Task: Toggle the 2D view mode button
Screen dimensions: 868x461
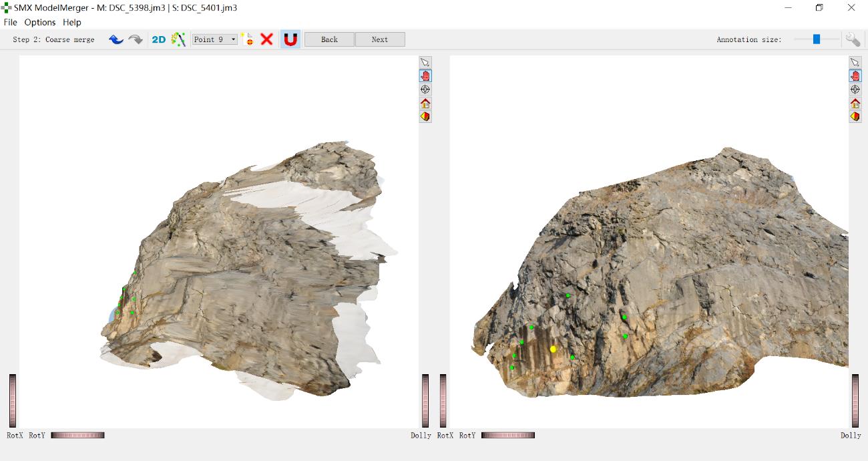Action: [159, 39]
